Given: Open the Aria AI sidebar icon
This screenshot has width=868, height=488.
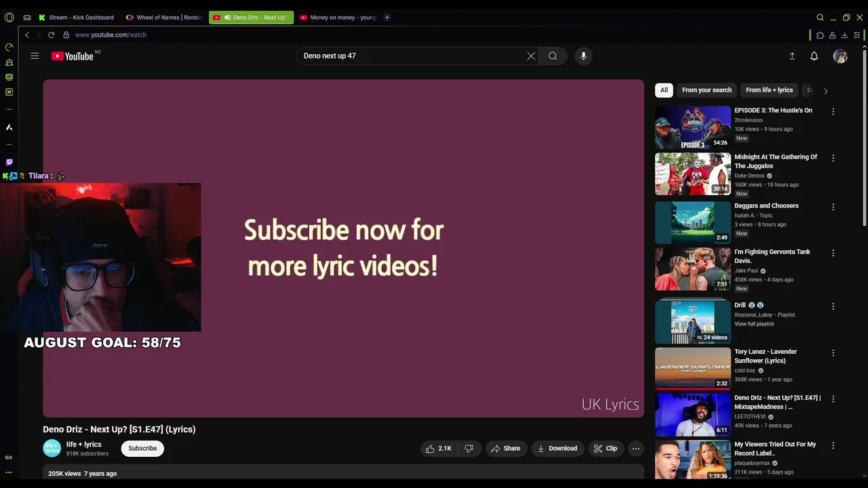Looking at the screenshot, I should [9, 127].
